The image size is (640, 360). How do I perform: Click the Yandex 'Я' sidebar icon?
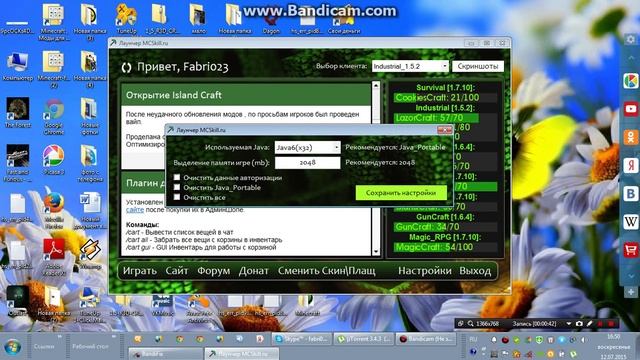631,165
